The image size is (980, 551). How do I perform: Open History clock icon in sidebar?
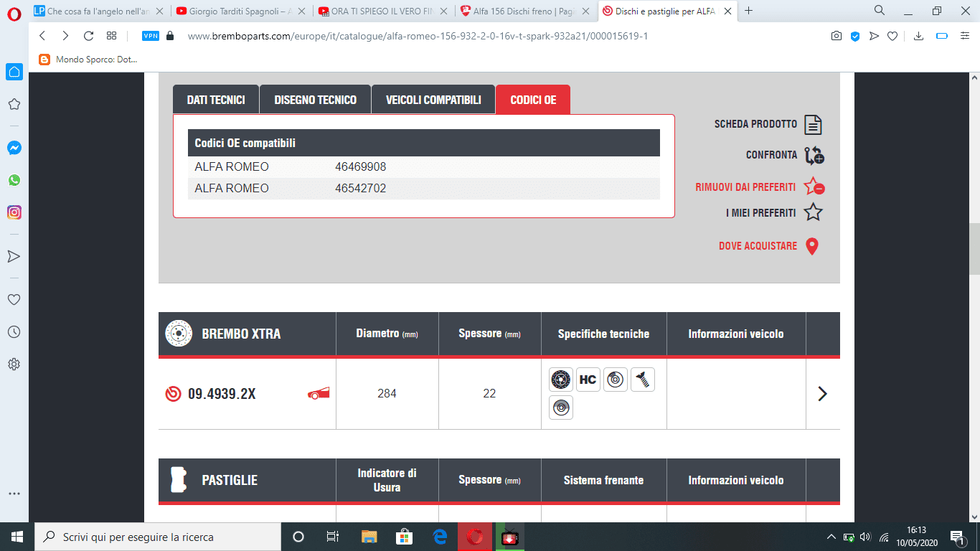[14, 331]
